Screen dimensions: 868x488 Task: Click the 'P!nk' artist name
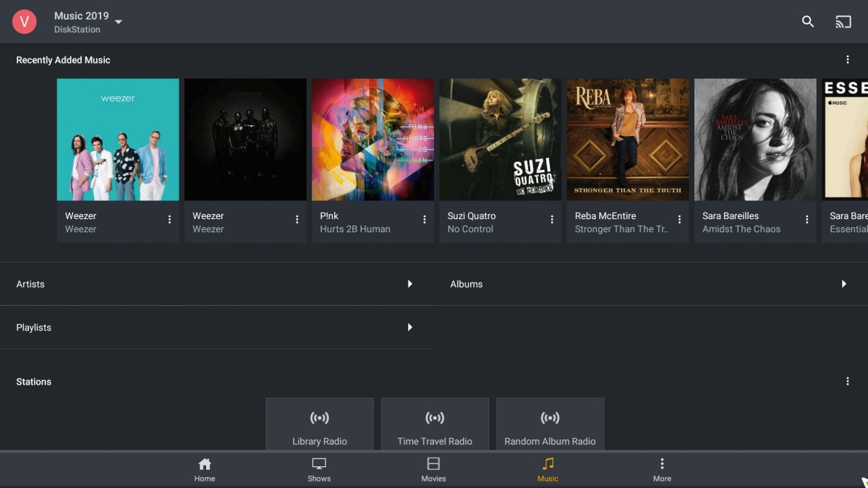329,215
